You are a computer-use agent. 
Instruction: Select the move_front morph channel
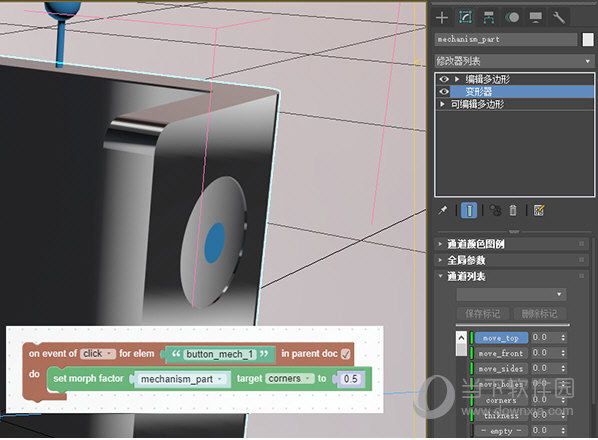pos(501,353)
